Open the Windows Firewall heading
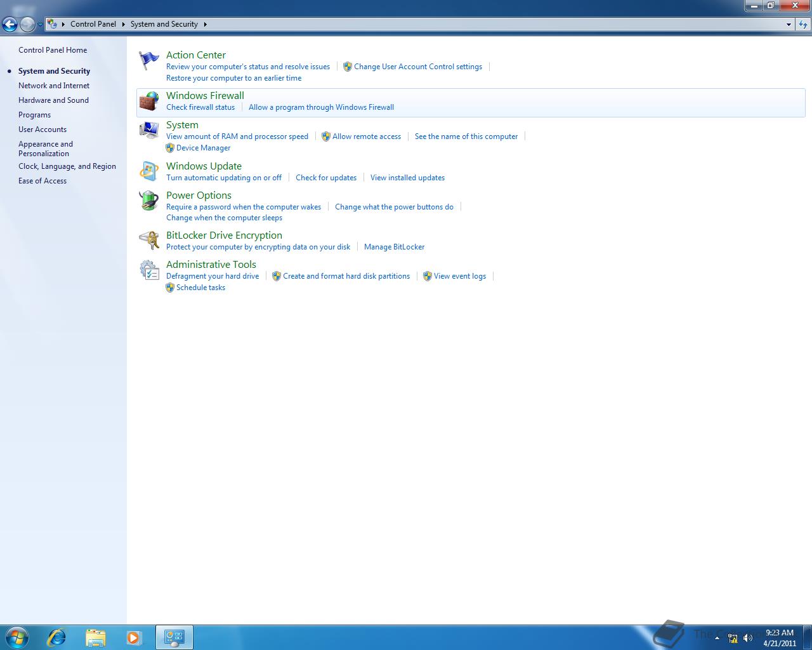Screen dimensions: 812x650 (205, 96)
